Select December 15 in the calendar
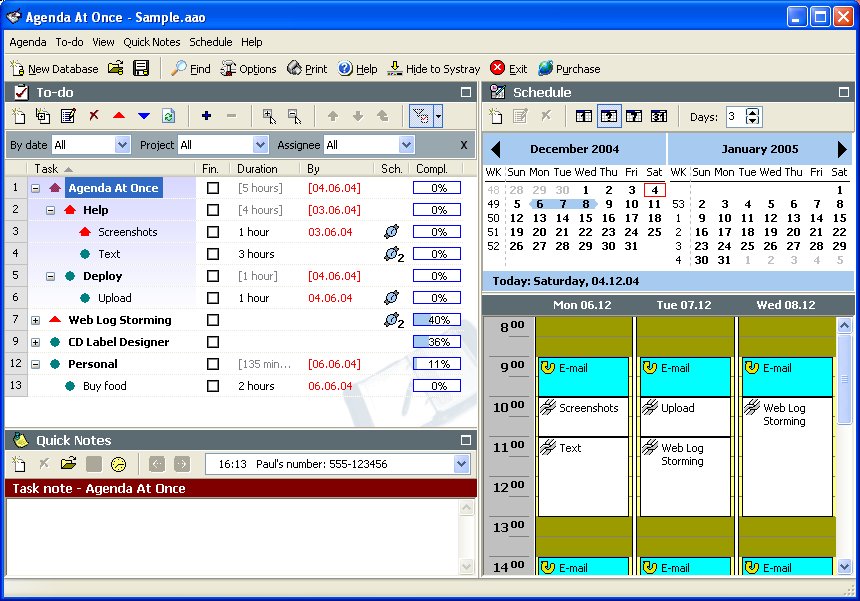 tap(585, 218)
